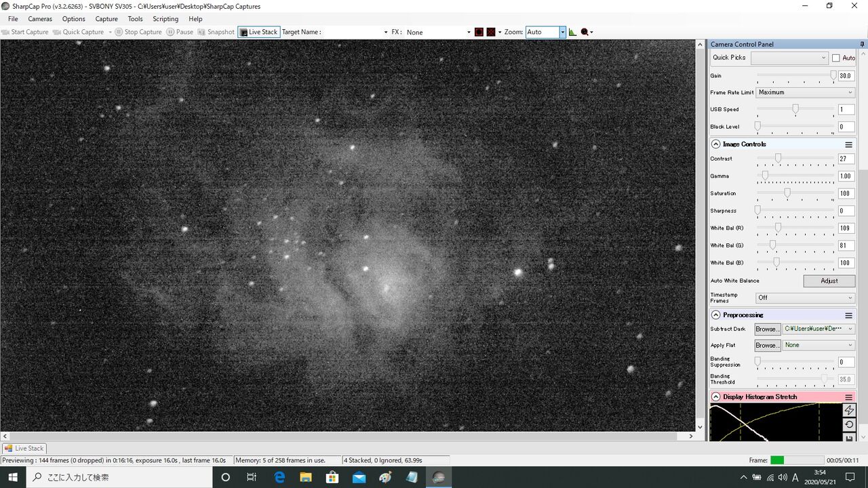This screenshot has width=868, height=488.
Task: Open the Preprocessing hamburger menu
Action: 848,315
